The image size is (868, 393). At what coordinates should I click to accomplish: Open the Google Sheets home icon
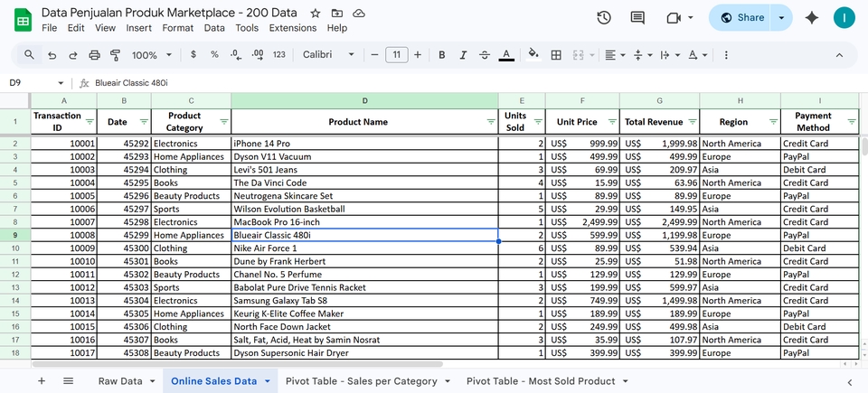tap(23, 21)
